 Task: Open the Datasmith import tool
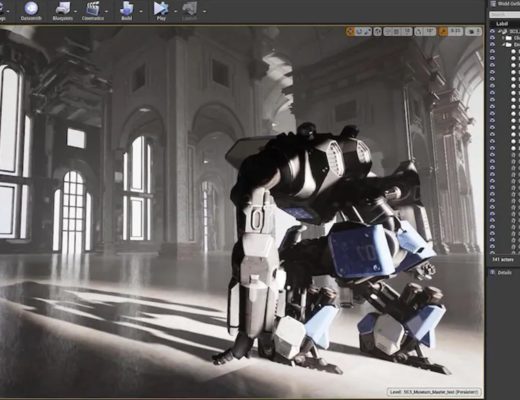[x=31, y=11]
